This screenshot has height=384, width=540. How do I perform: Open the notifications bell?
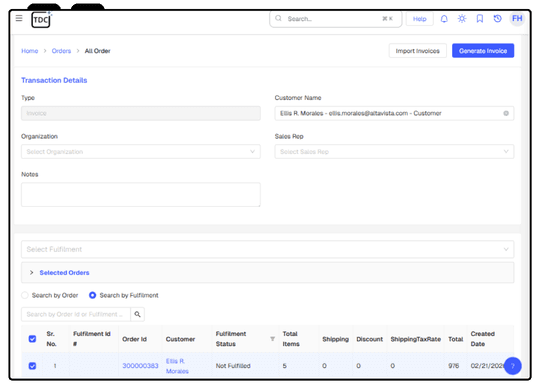tap(444, 19)
